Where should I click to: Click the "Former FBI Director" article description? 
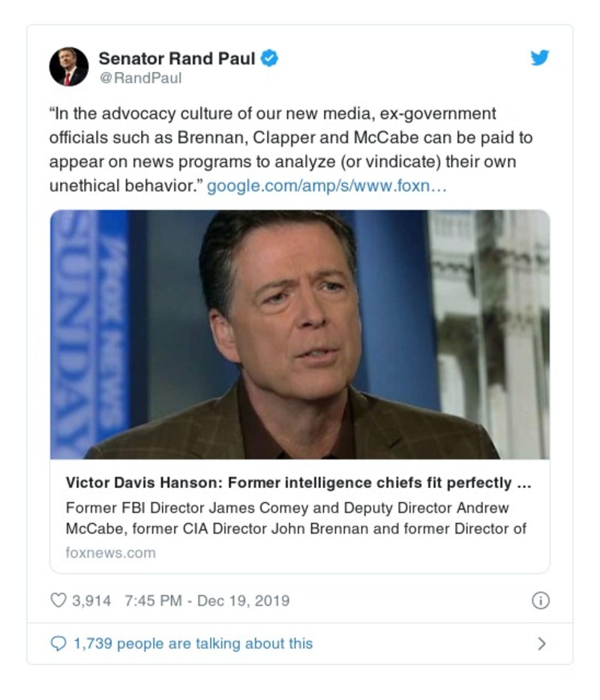pos(296,518)
